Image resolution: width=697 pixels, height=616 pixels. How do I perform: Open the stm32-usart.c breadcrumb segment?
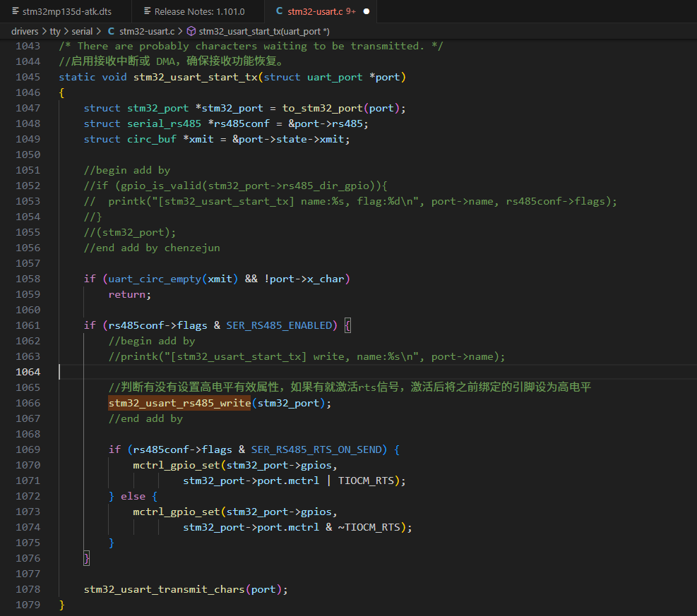click(147, 32)
